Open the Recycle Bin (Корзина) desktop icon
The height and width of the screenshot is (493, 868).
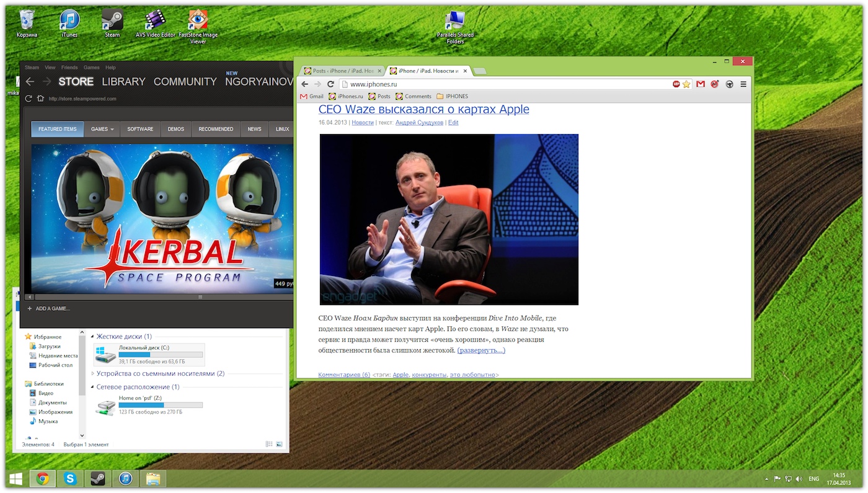click(27, 24)
